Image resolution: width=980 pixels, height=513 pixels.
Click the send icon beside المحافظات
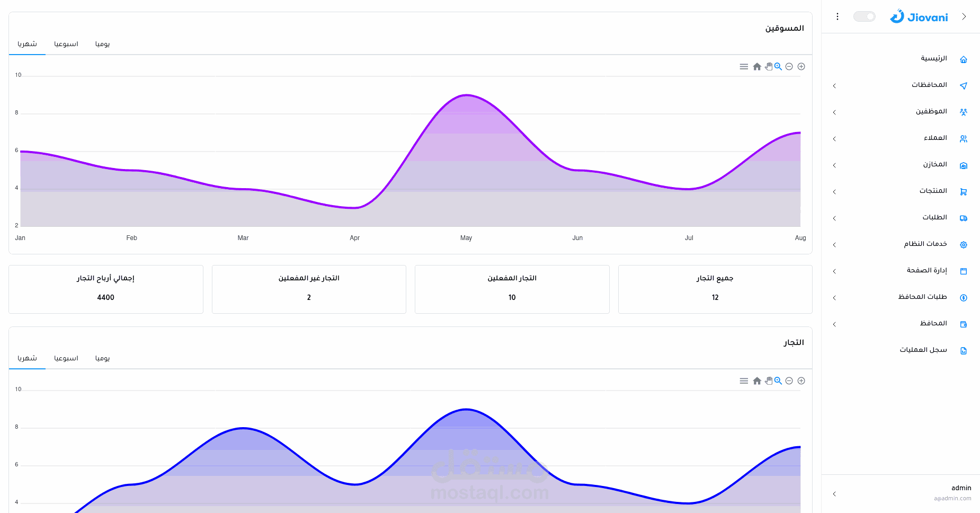(964, 86)
